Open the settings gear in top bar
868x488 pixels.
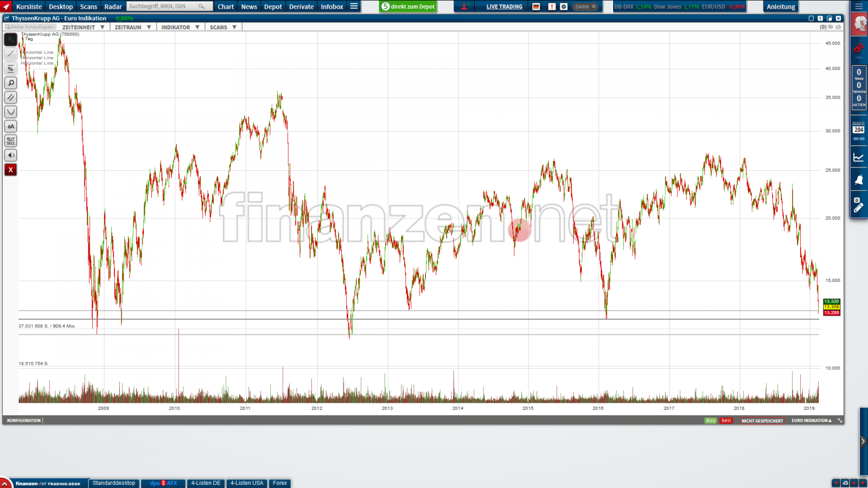click(564, 7)
